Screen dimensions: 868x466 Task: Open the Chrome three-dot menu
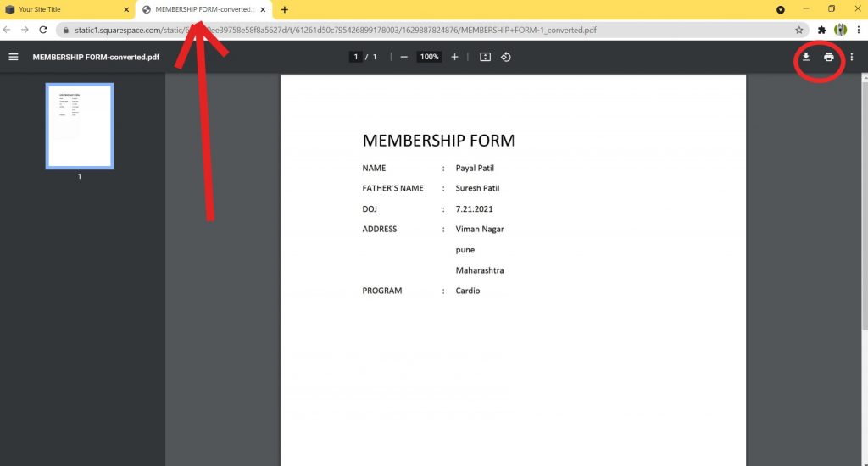[858, 30]
